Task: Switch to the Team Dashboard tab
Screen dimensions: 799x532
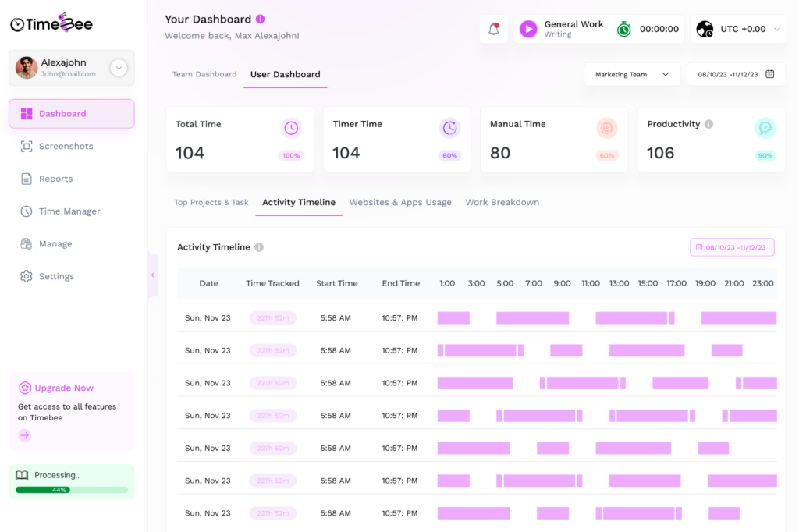Action: coord(204,74)
